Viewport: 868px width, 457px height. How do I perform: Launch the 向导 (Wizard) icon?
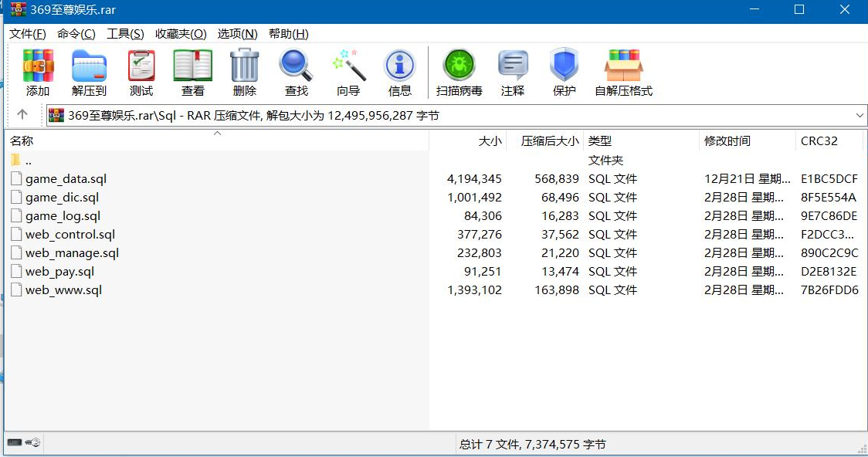[348, 69]
